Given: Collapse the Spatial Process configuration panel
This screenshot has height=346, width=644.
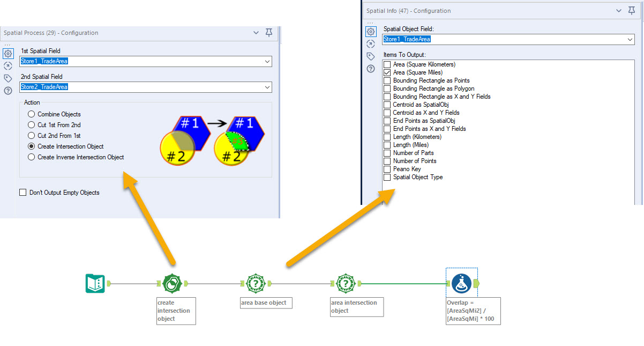Looking at the screenshot, I should pos(256,33).
